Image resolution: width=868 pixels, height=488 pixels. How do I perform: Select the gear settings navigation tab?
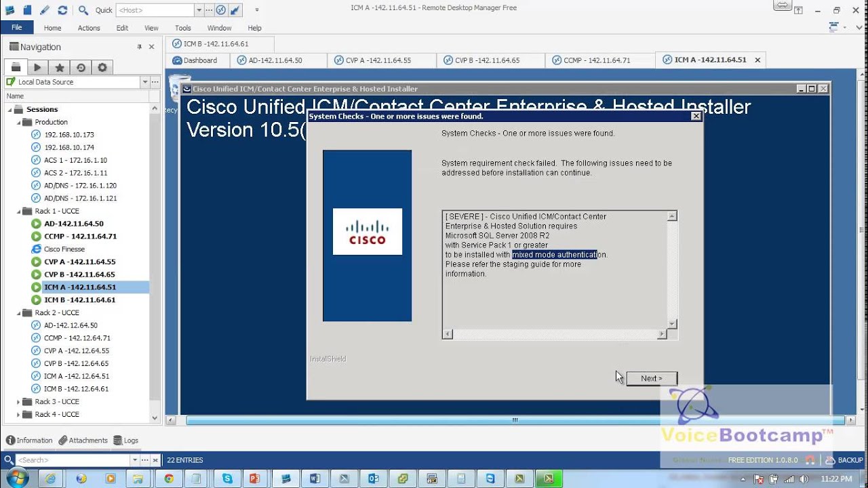(102, 67)
